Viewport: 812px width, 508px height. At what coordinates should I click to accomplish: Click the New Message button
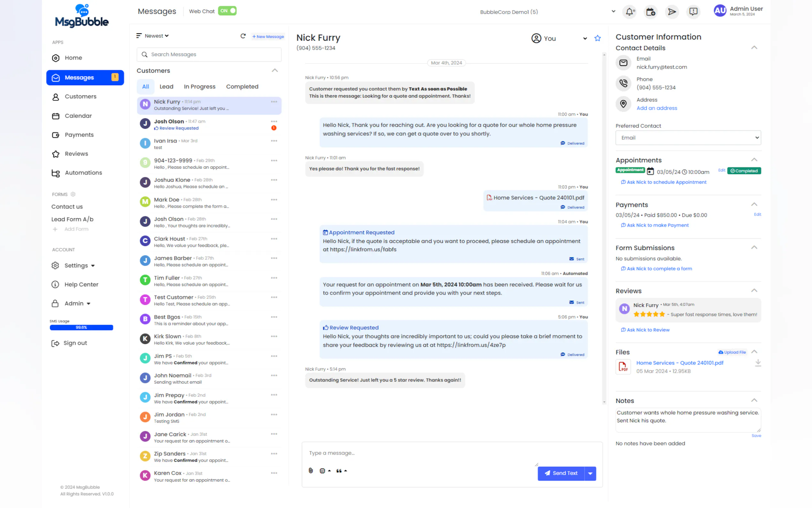(268, 36)
